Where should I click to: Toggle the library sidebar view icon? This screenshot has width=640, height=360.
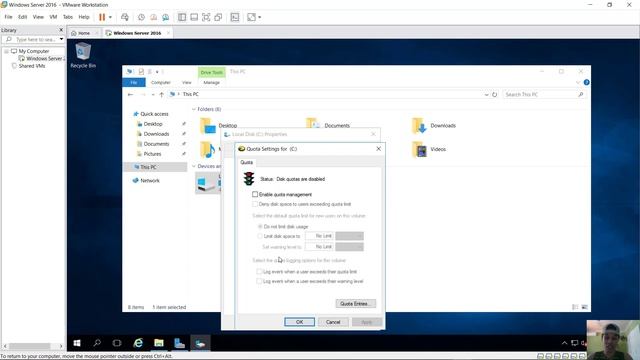182,17
